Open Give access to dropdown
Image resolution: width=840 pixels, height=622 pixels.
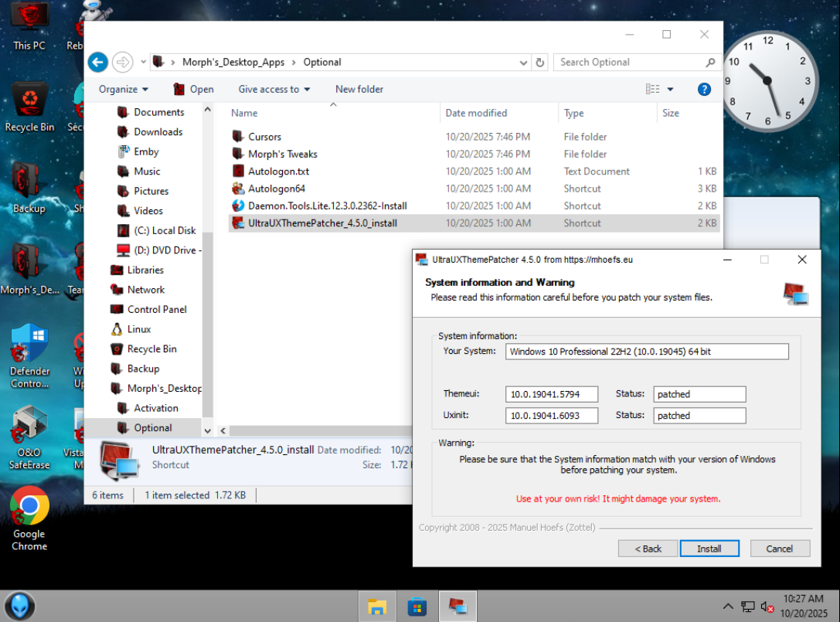point(274,90)
